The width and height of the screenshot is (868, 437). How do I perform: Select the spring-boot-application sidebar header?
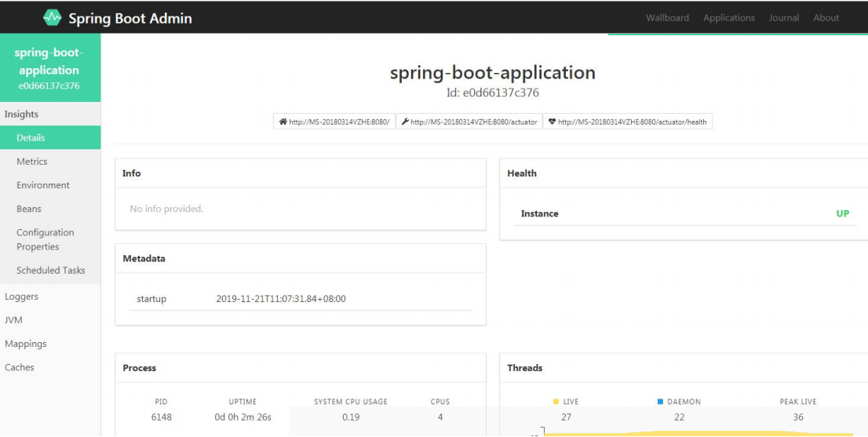pos(50,68)
